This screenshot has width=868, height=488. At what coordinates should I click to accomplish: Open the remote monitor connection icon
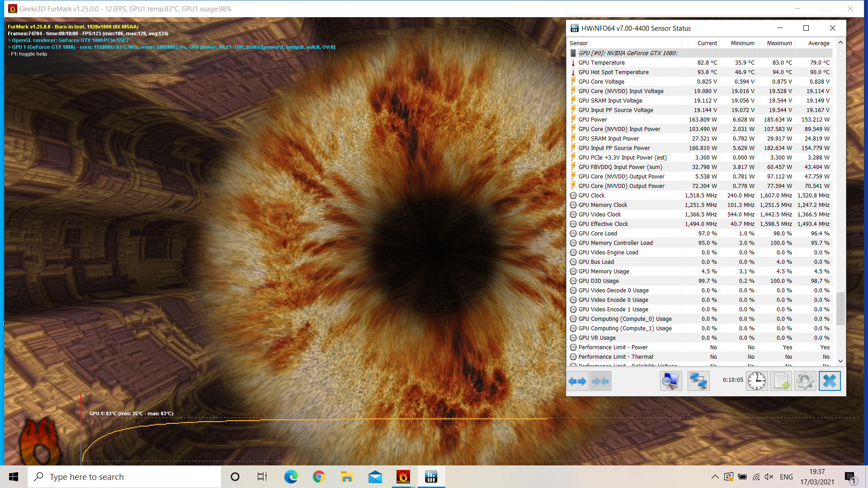pyautogui.click(x=671, y=381)
